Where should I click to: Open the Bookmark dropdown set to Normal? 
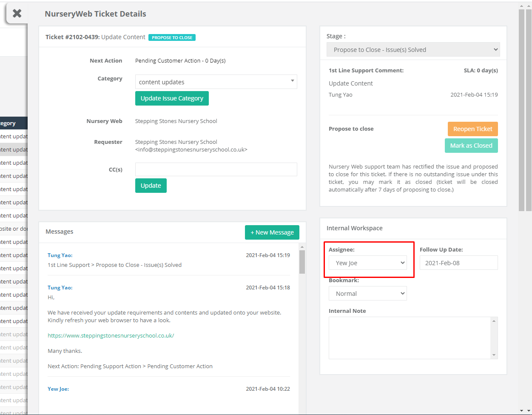tap(368, 294)
